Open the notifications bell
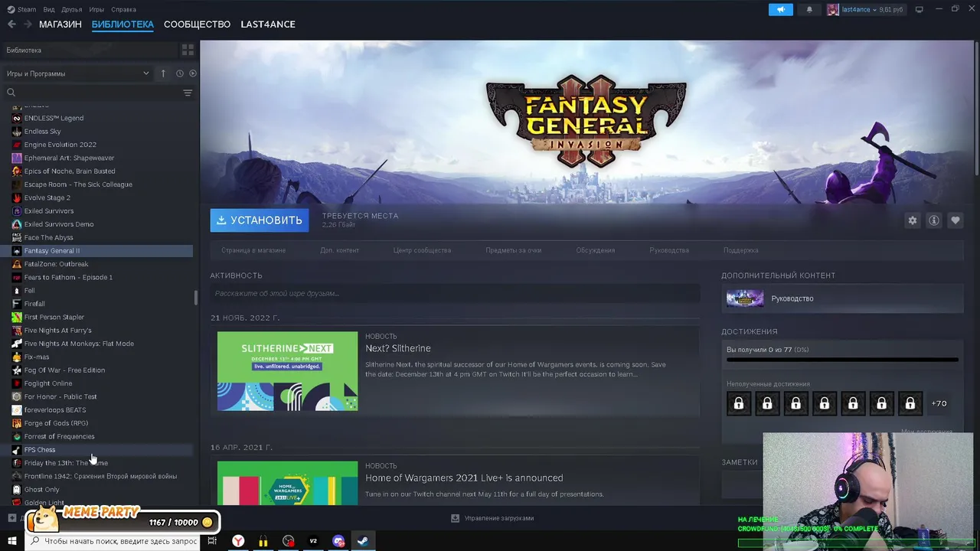The height and width of the screenshot is (551, 980). pyautogui.click(x=809, y=10)
